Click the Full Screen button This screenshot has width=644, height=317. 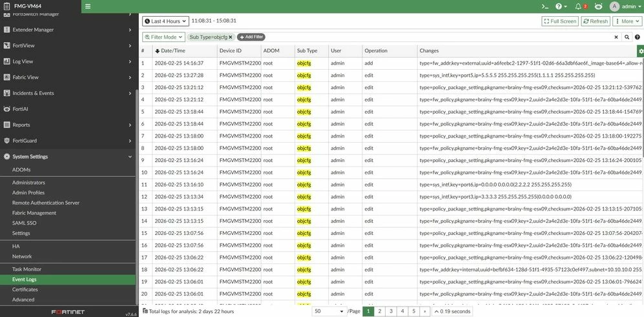pos(560,21)
